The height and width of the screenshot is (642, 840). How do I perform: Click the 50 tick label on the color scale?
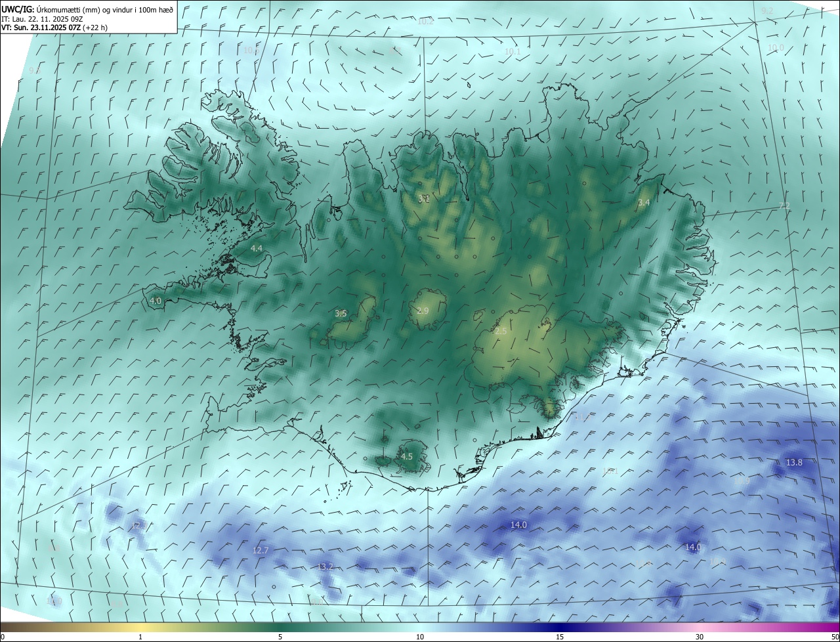835,637
